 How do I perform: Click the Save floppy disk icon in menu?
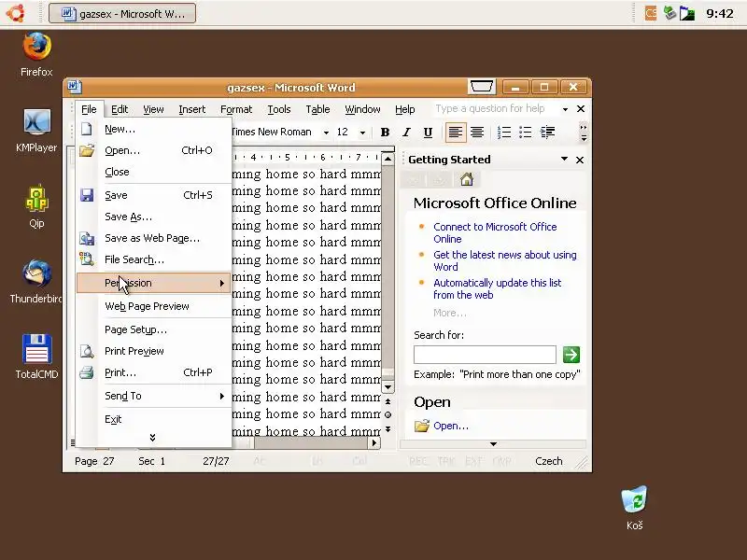click(87, 195)
